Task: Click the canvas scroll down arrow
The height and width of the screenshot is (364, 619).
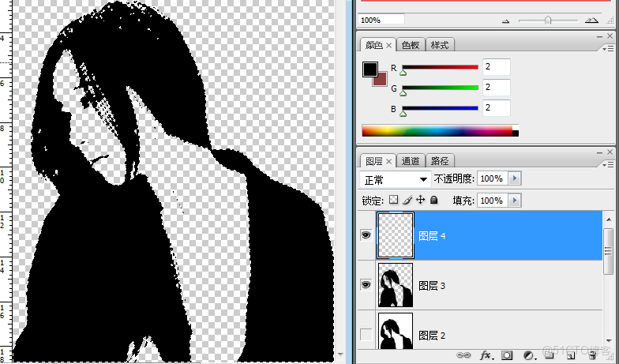Action: pos(340,355)
